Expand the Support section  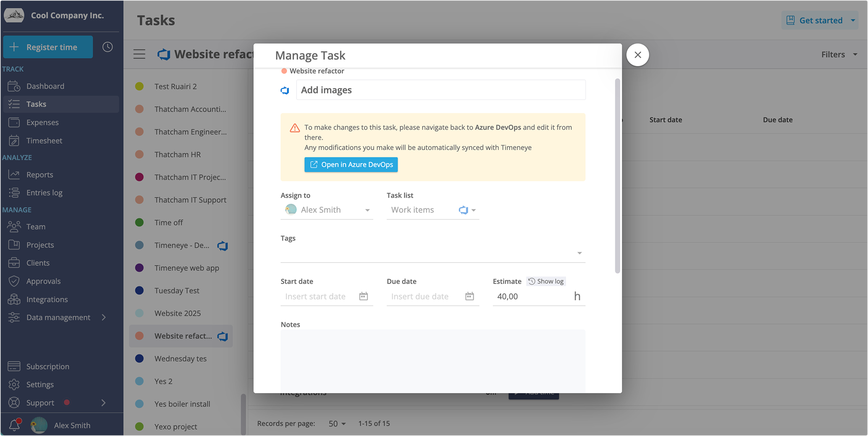pos(104,402)
